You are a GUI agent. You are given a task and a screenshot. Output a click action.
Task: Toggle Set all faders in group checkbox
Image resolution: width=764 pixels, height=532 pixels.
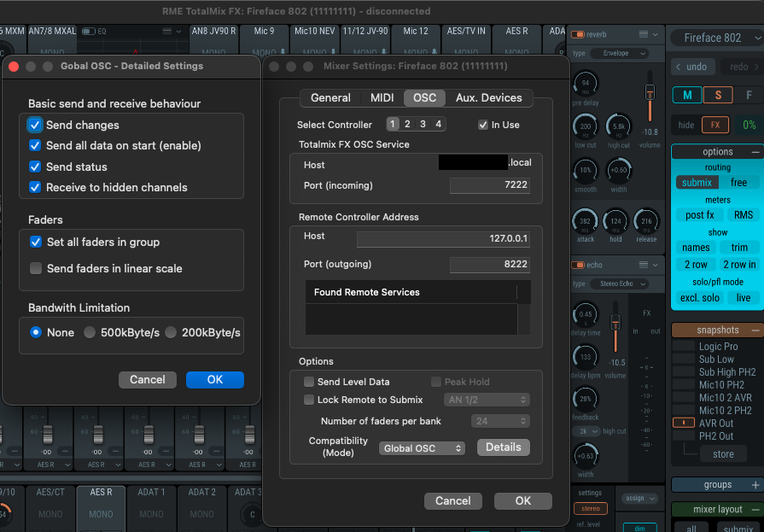[36, 242]
